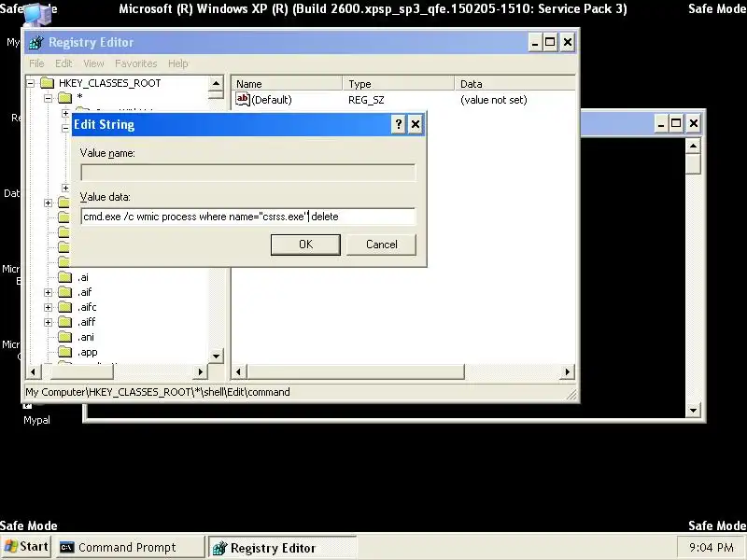Select the .app folder icon

(64, 353)
